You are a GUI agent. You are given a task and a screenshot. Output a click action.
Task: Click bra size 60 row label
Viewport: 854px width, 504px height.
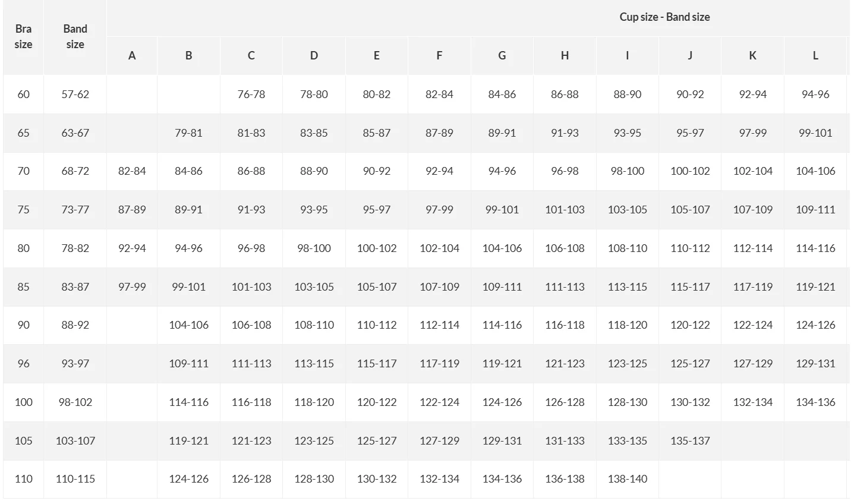click(23, 94)
